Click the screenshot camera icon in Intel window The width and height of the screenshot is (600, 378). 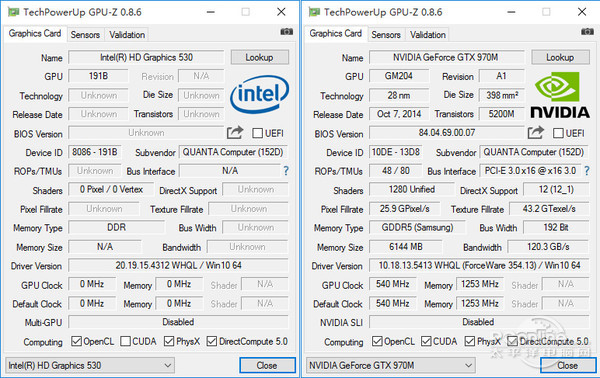point(287,32)
